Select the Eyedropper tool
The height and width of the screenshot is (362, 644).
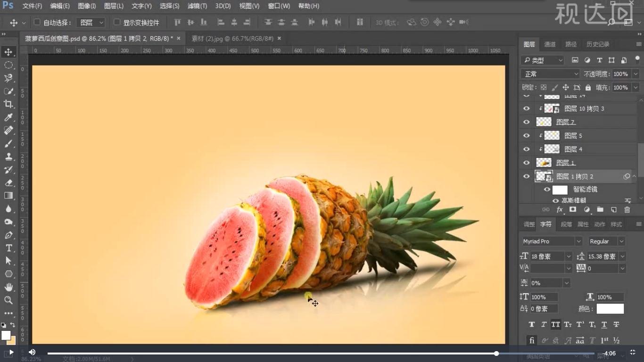click(x=8, y=117)
